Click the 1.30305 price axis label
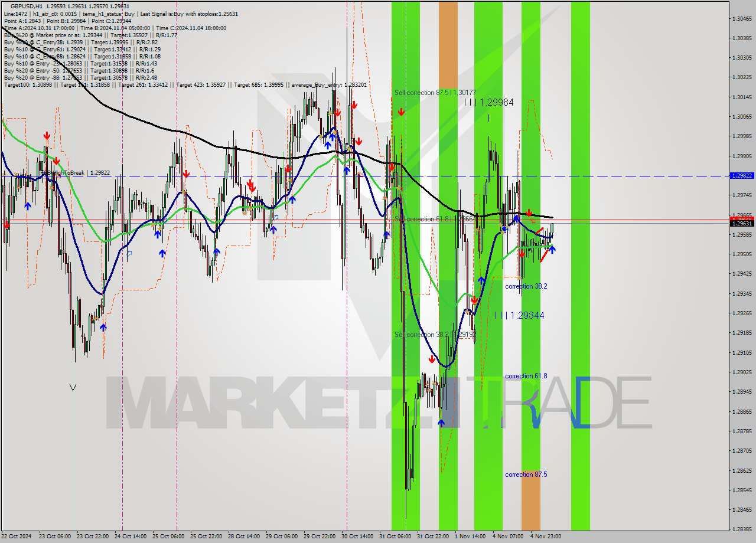The height and width of the screenshot is (543, 756). coord(742,57)
